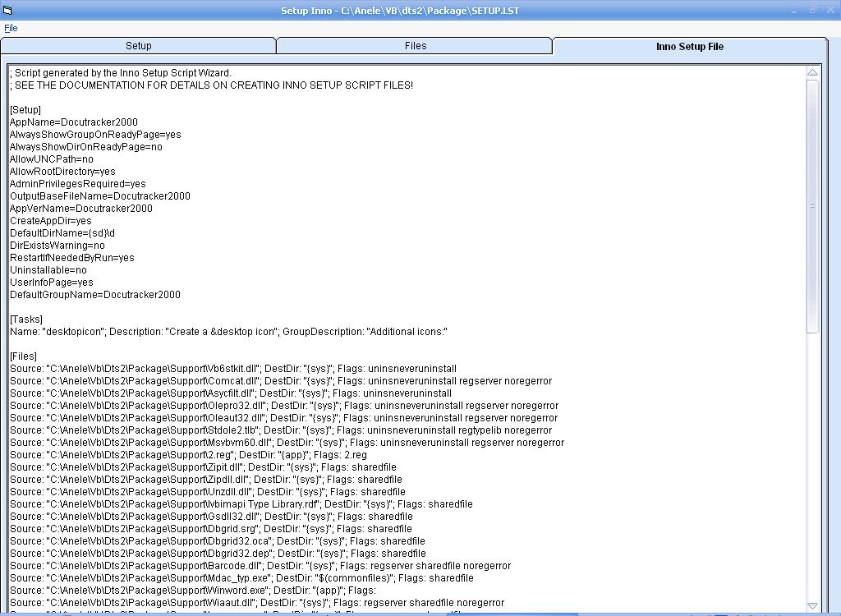The image size is (841, 616).
Task: Maximize the Setup Inno window
Action: 813,11
